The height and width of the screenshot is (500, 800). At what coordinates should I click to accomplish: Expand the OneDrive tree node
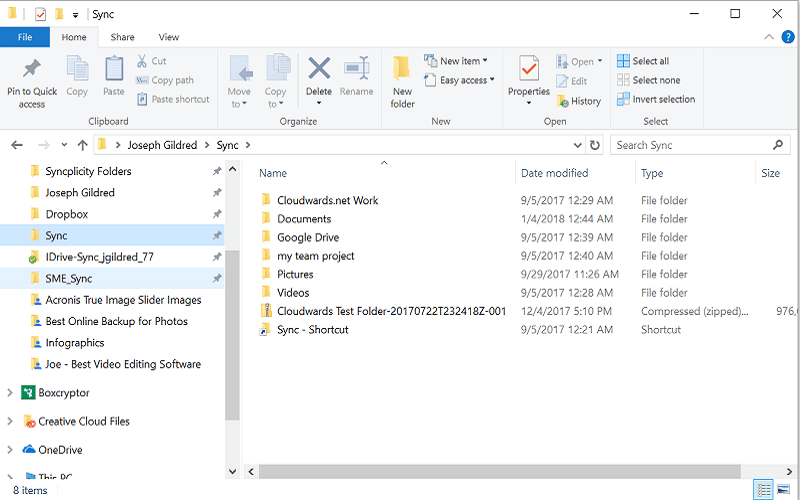click(x=10, y=449)
